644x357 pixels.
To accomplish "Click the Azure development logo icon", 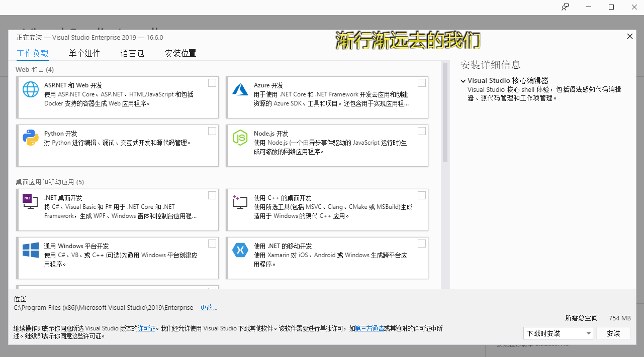I will [x=240, y=89].
